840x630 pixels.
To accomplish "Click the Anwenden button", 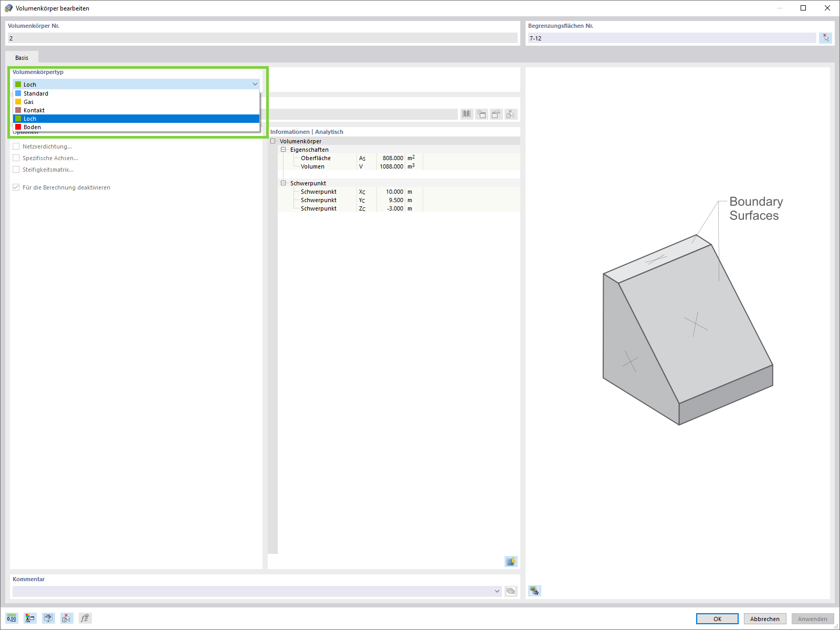I will [x=813, y=619].
